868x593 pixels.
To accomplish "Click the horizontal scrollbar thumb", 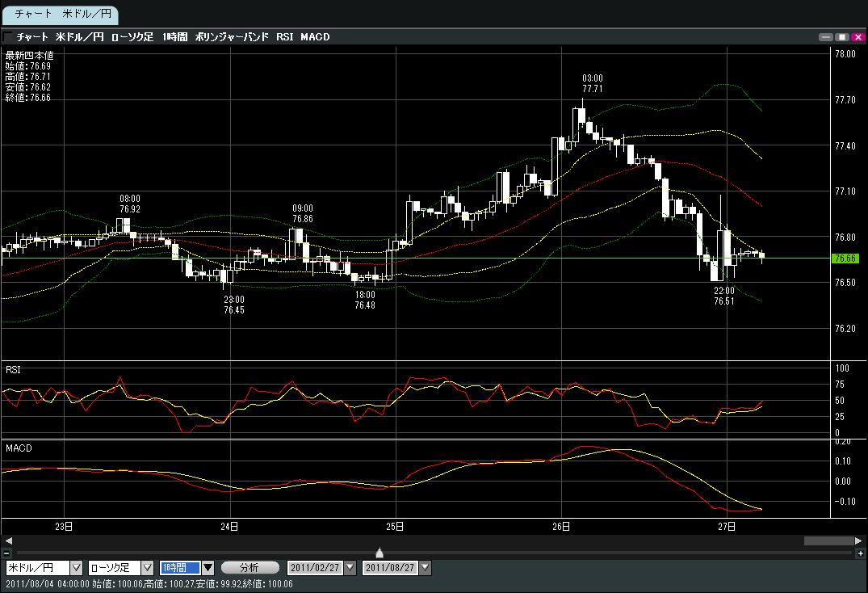I will pos(828,540).
